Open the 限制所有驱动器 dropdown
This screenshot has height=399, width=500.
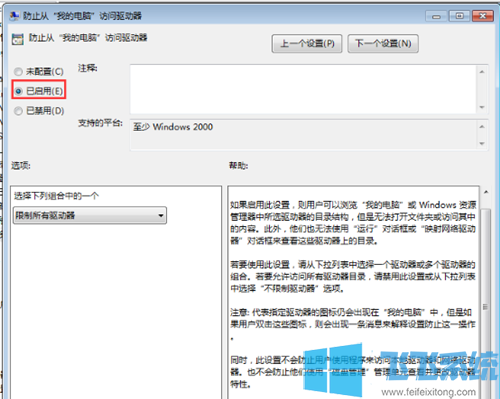tap(90, 215)
